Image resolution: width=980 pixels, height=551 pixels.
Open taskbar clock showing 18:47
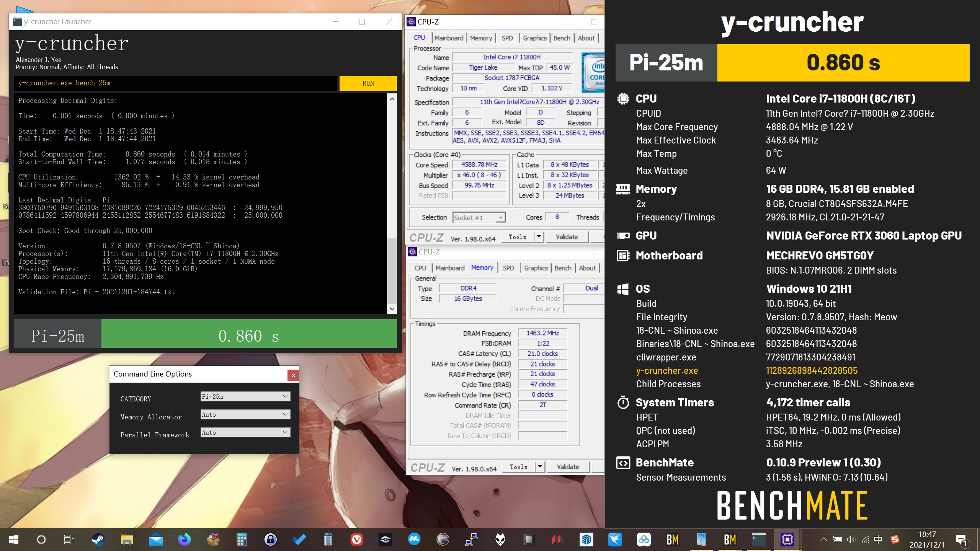coord(927,540)
